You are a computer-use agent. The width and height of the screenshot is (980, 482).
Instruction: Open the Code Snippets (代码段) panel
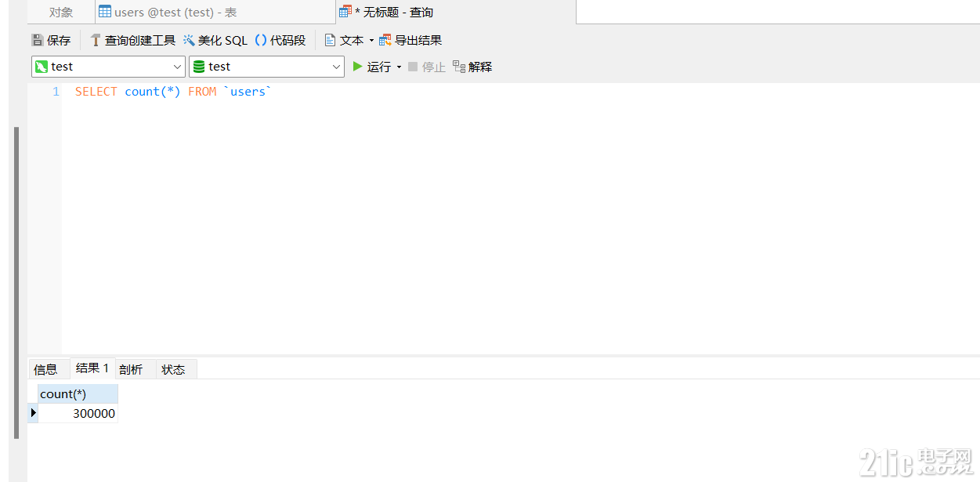[280, 40]
